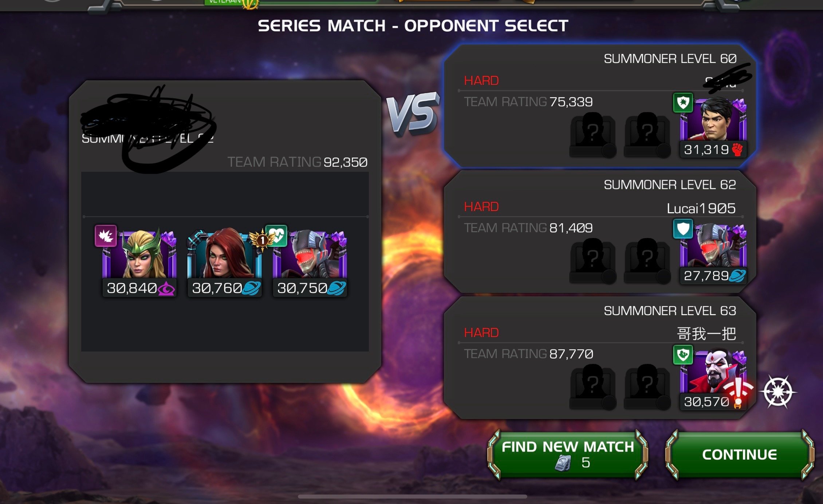
Task: Click the blue shield icon on Lucai1905's champion
Action: point(683,229)
